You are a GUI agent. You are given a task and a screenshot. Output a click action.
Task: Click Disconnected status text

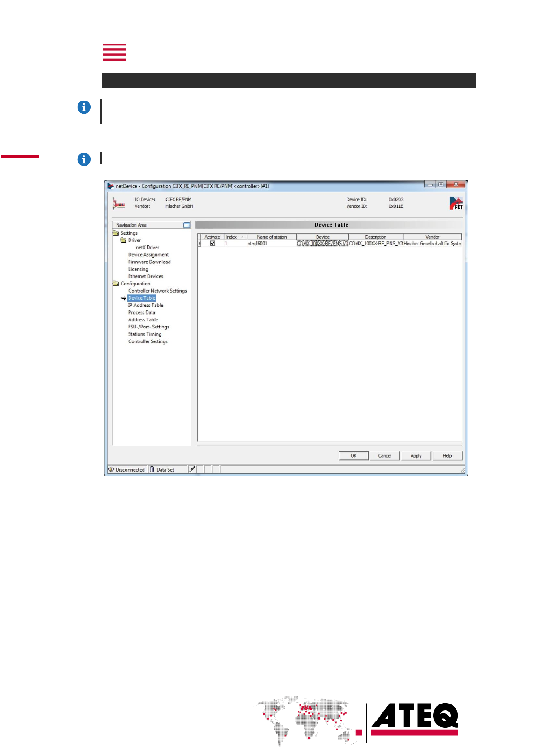pyautogui.click(x=130, y=469)
